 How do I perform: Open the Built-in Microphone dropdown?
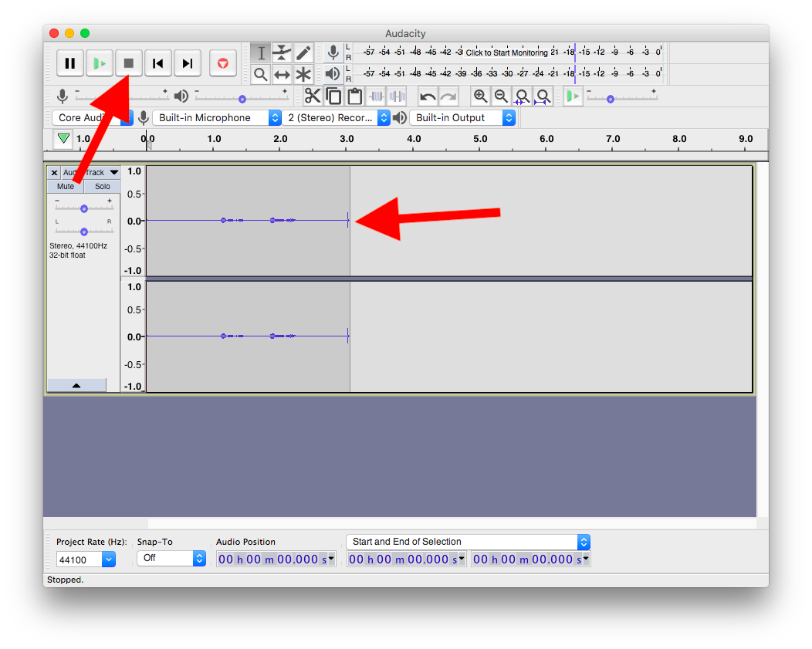coord(217,117)
